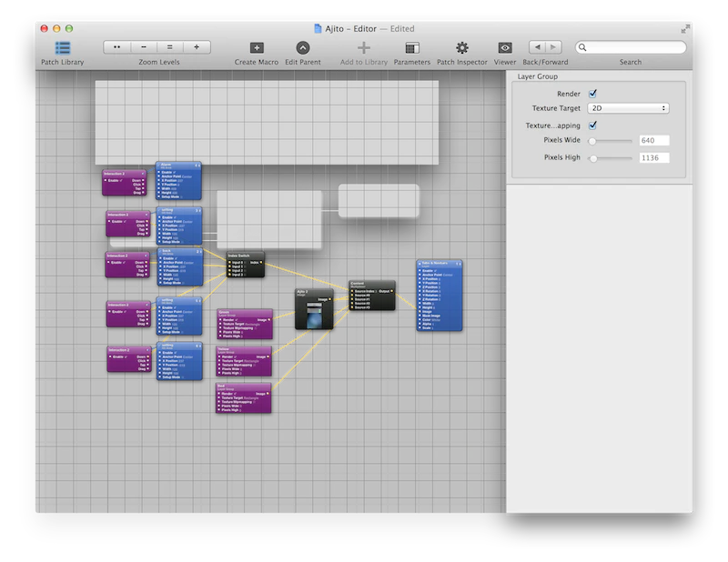Click the Index output port on Index Switch
728x562 pixels.
pyautogui.click(x=261, y=263)
